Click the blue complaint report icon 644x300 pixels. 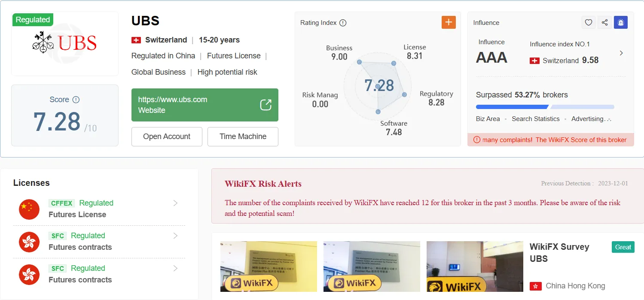pos(621,22)
